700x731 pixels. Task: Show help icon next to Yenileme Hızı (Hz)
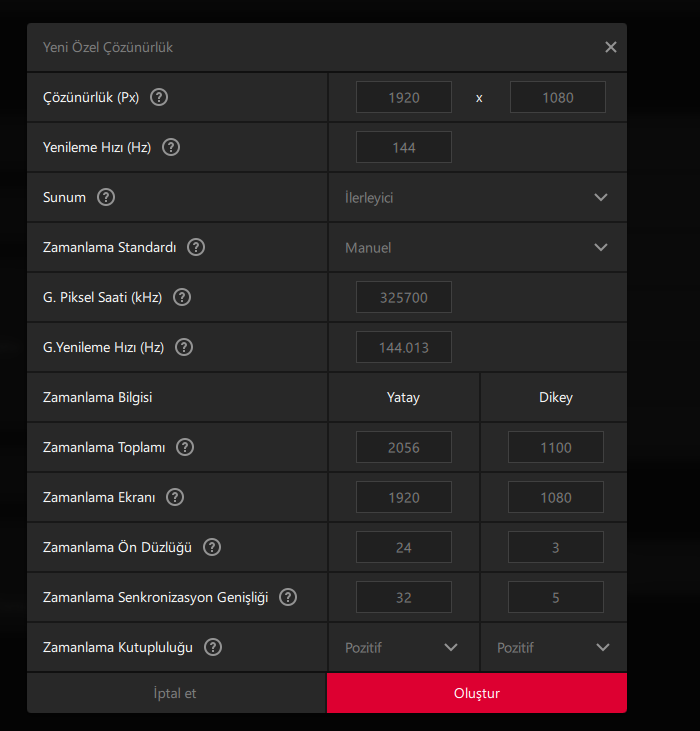point(171,147)
